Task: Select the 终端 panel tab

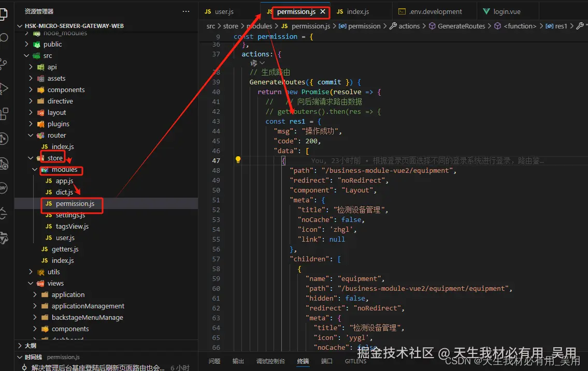Action: point(303,361)
